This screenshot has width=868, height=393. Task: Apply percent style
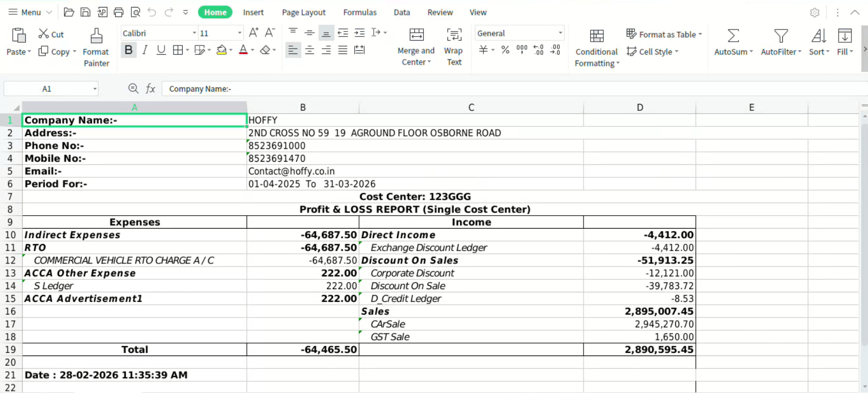(x=505, y=50)
